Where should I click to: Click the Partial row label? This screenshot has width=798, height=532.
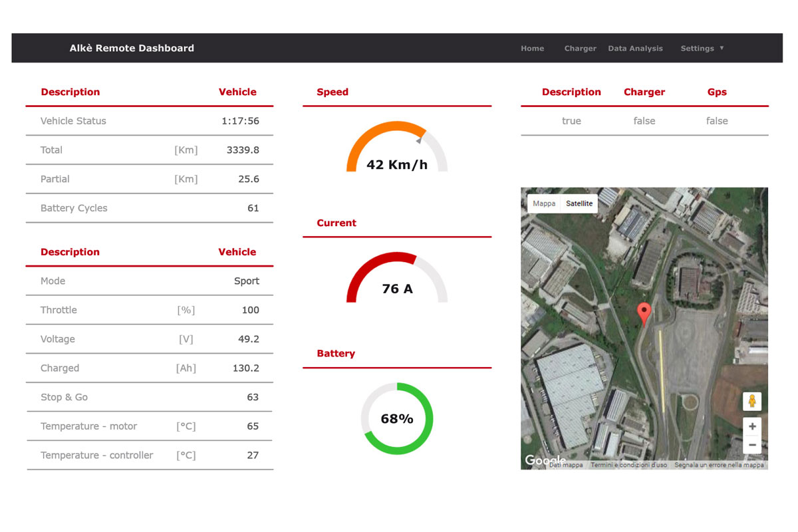click(55, 180)
